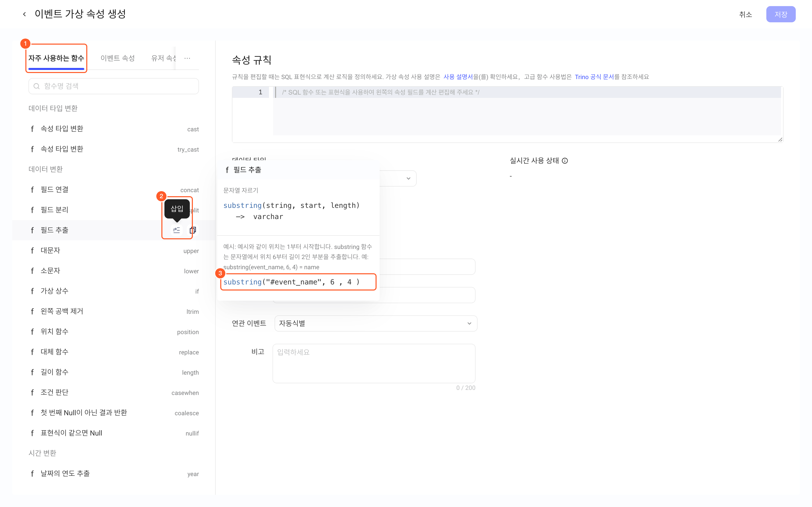
Task: Click the insert icon for 필드 추출
Action: pos(177,230)
